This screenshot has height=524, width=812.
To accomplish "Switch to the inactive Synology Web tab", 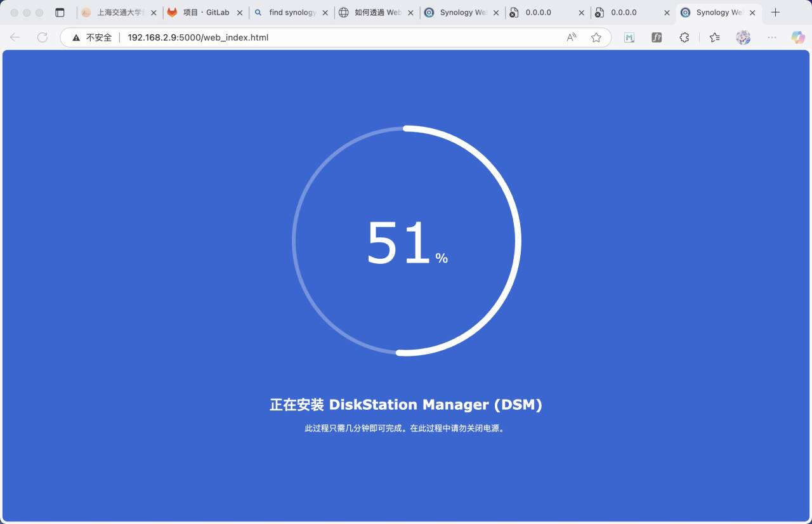I will click(462, 13).
